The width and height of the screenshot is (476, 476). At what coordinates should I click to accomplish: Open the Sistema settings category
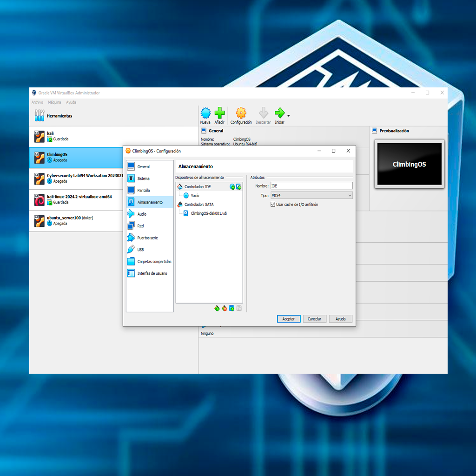tap(150, 178)
